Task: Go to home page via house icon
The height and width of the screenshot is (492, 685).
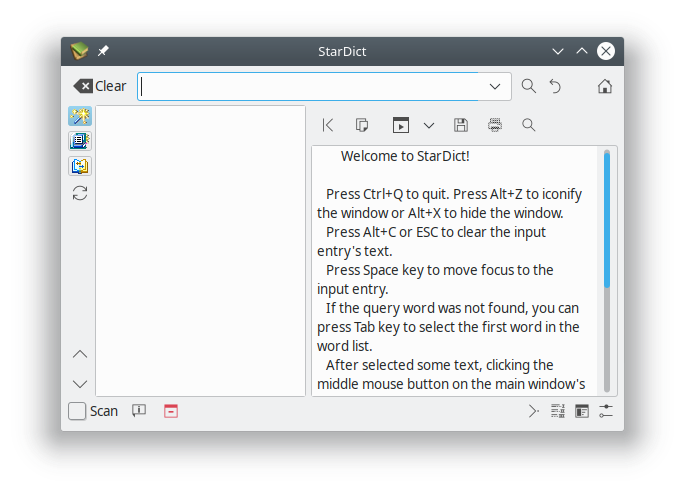Action: click(x=605, y=86)
